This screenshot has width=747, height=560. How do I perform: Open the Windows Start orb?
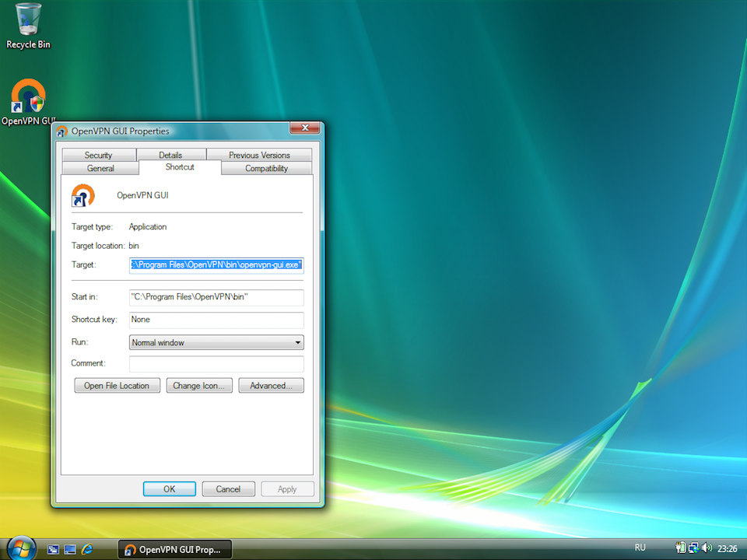[20, 548]
